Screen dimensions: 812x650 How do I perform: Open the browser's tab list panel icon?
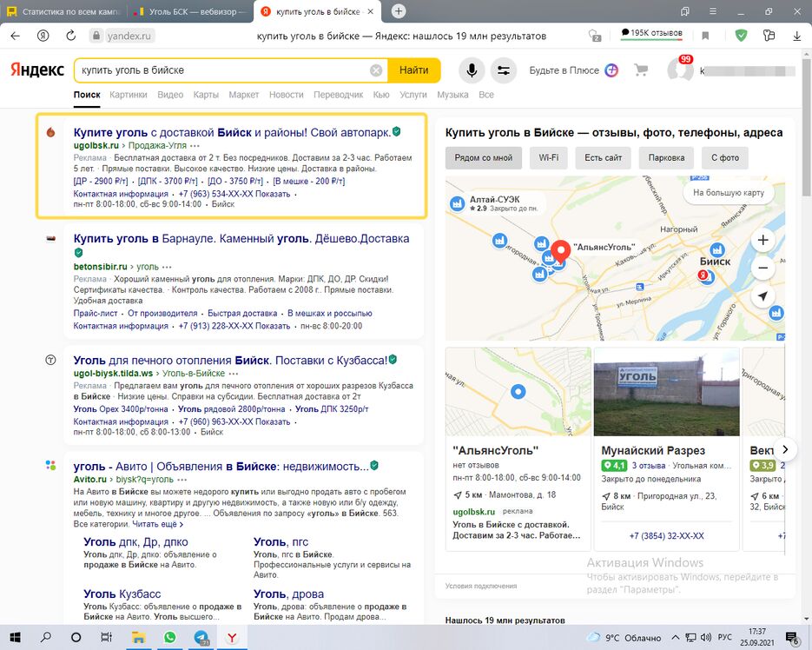(x=685, y=11)
